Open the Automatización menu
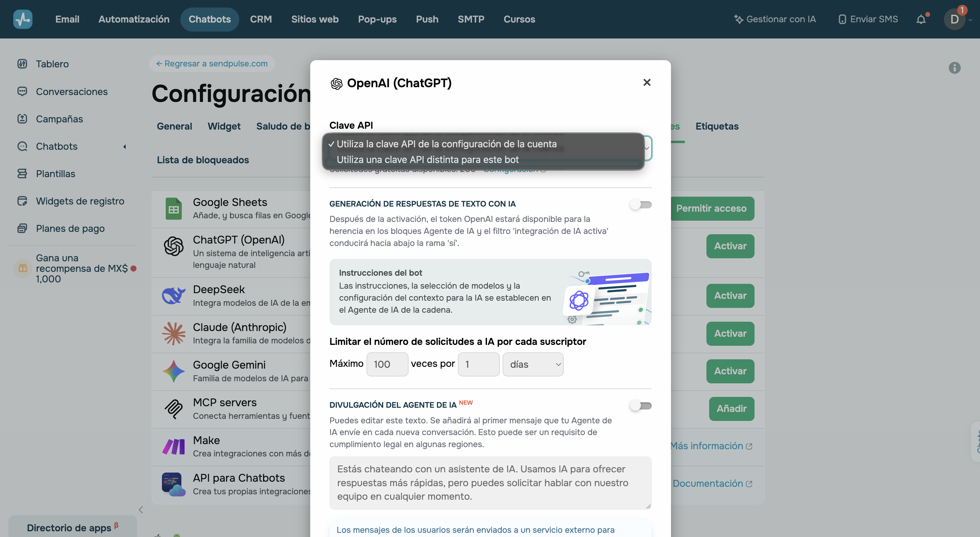This screenshot has width=980, height=537. (x=133, y=19)
